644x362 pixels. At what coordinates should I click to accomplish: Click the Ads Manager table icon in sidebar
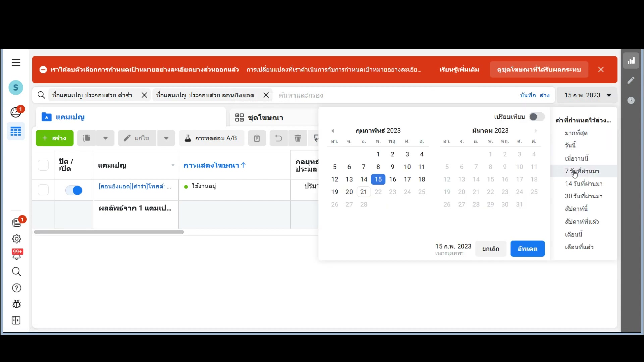(16, 131)
